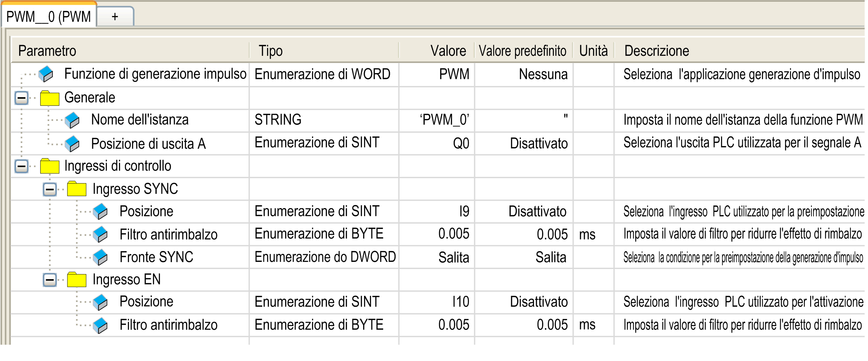Click the Valore predefinito column header

[523, 51]
